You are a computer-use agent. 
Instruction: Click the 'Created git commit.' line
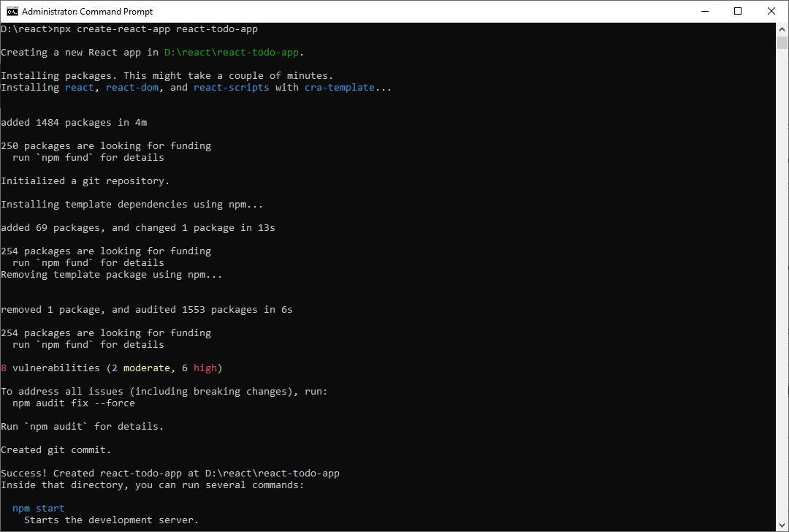pos(56,450)
